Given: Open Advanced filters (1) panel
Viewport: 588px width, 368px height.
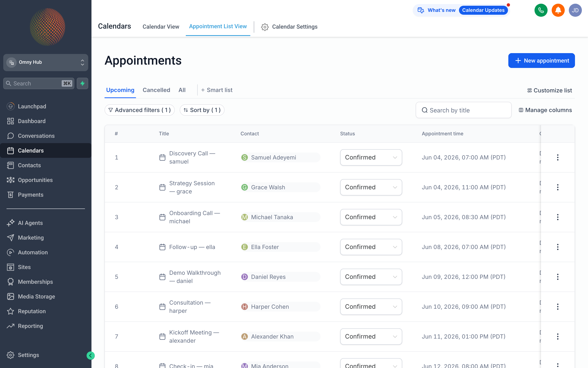Looking at the screenshot, I should 139,110.
